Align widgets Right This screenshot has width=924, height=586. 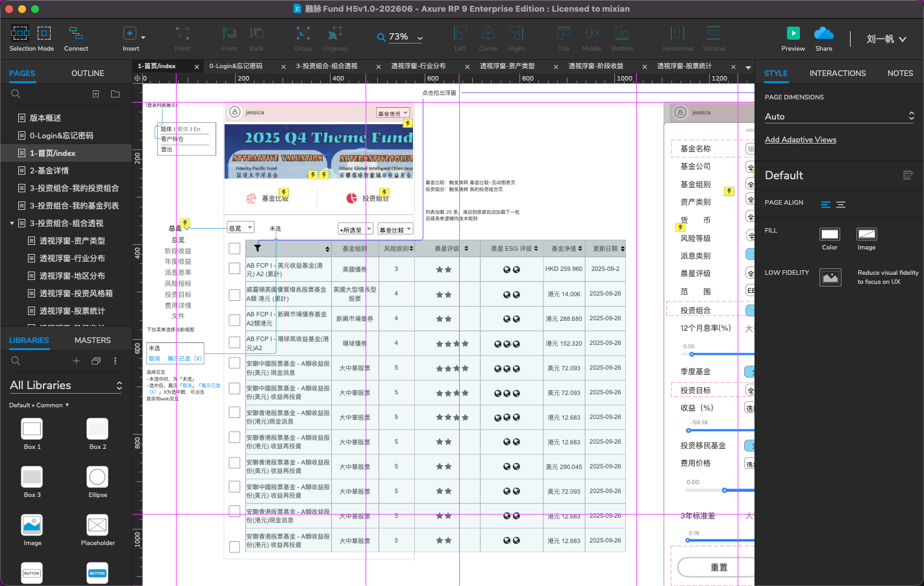(x=517, y=38)
